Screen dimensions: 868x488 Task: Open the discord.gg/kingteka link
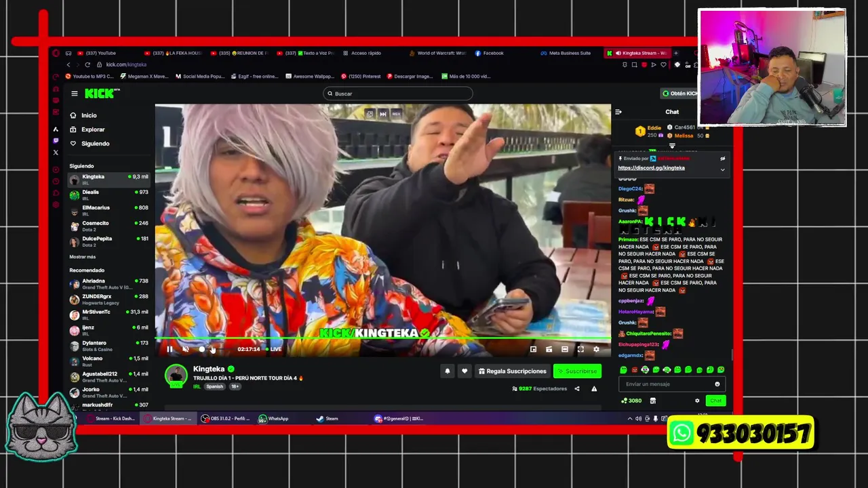coord(651,167)
